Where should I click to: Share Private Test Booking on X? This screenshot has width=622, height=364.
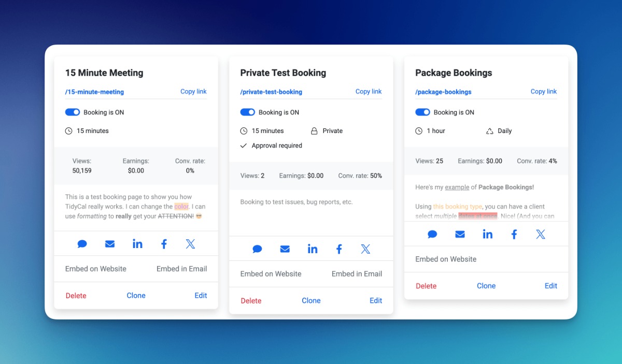click(365, 249)
